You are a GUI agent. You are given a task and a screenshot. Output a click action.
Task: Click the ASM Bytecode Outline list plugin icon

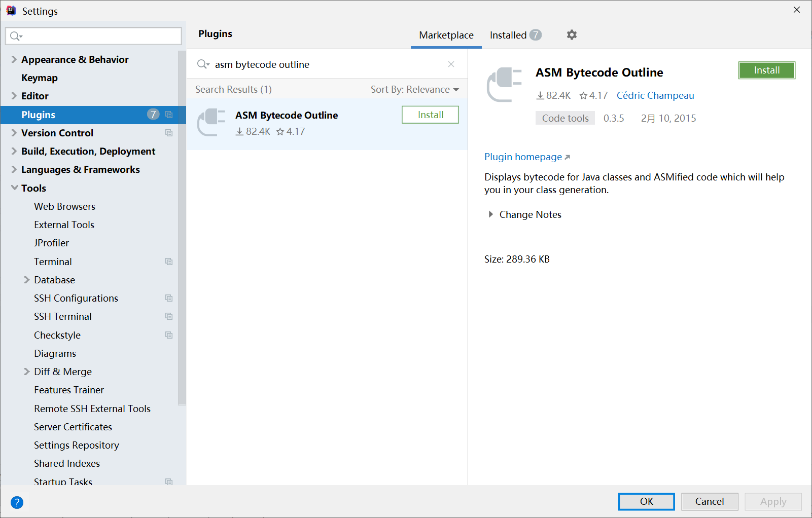(x=211, y=122)
